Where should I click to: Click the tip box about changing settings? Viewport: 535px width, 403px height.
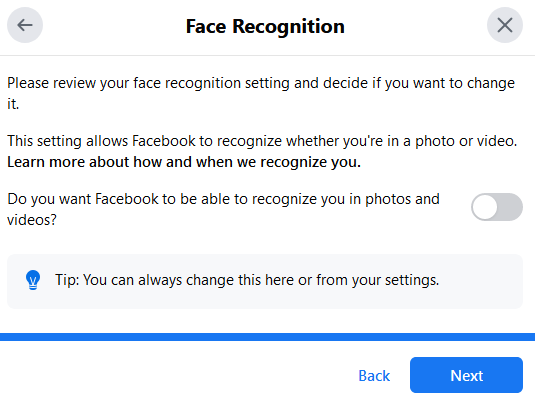tap(265, 281)
